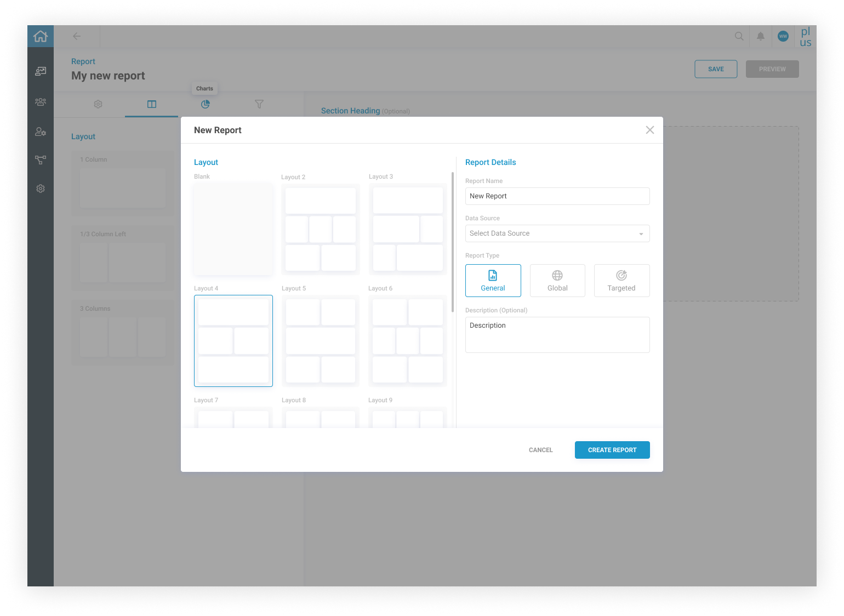Click the Data Source dropdown arrow
The height and width of the screenshot is (616, 844).
pyautogui.click(x=641, y=234)
